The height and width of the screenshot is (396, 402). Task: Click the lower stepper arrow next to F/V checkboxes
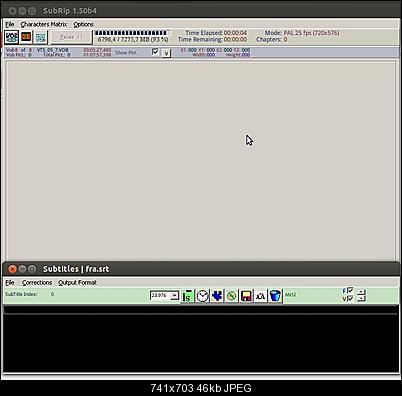coord(361,298)
